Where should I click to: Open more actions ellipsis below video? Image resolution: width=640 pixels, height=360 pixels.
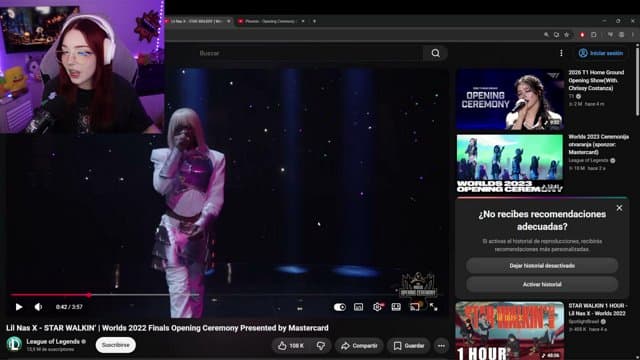[441, 346]
